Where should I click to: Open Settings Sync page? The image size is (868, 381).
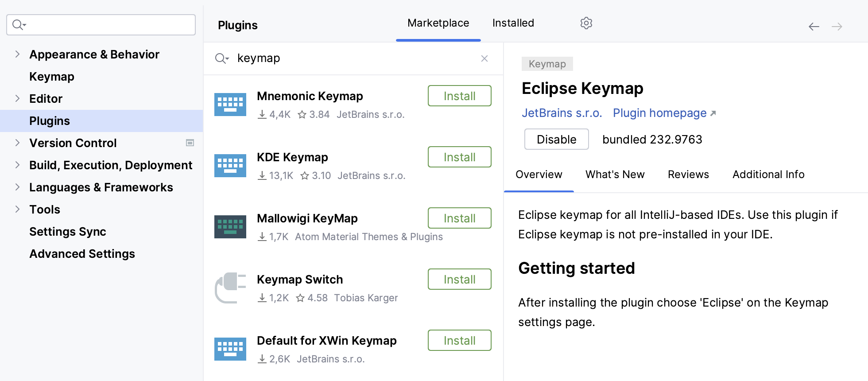point(68,231)
